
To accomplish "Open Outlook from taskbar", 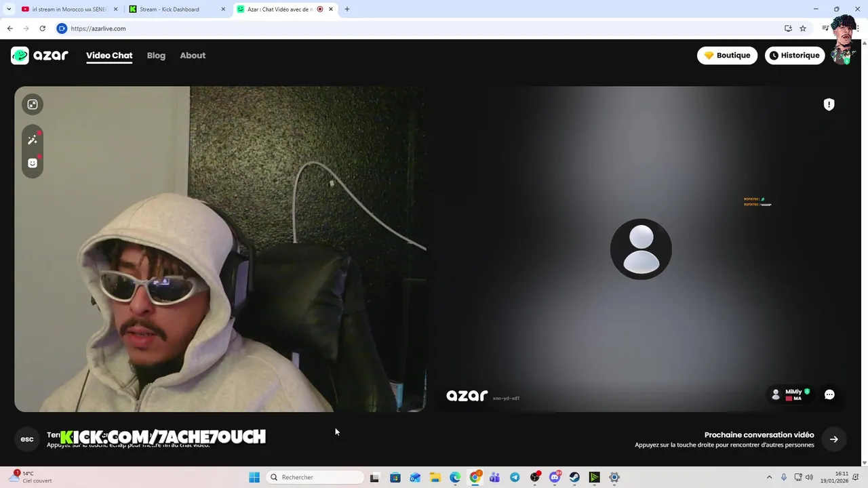I will tap(415, 477).
